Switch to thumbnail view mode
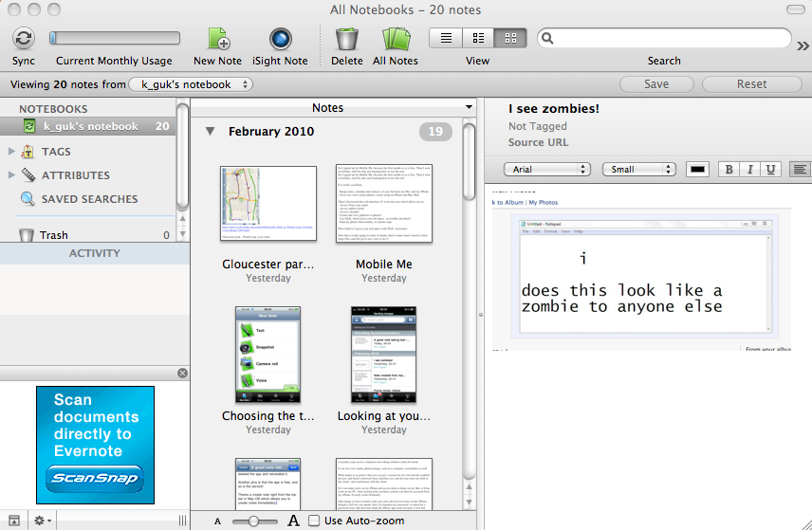The height and width of the screenshot is (530, 812). click(510, 38)
